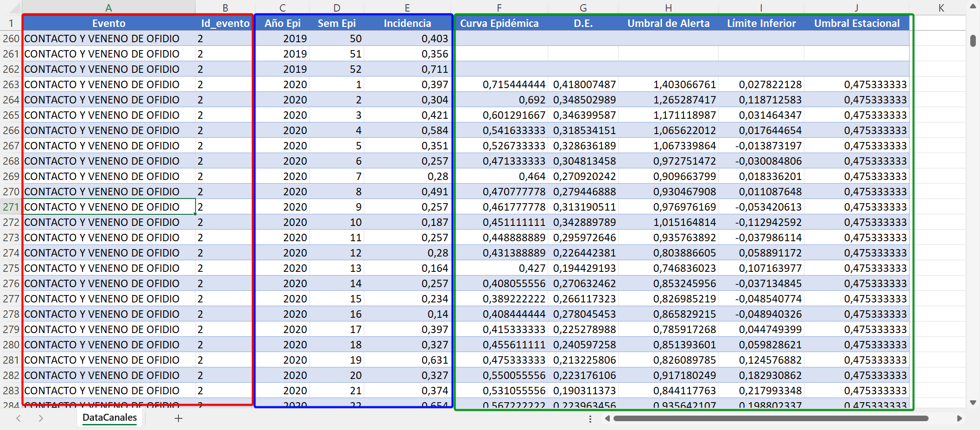The height and width of the screenshot is (430, 980).
Task: Select Límite Inferior cell 0,217993348
Action: click(x=761, y=391)
